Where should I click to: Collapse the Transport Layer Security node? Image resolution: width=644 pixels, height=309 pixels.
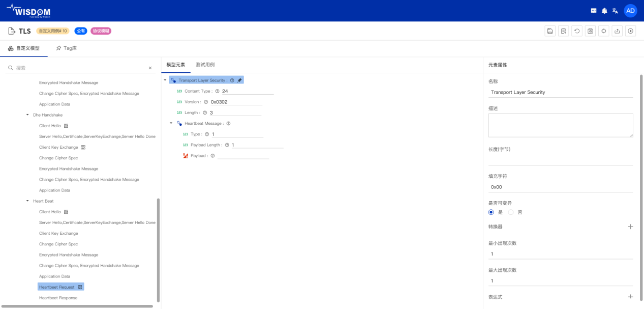pos(165,80)
